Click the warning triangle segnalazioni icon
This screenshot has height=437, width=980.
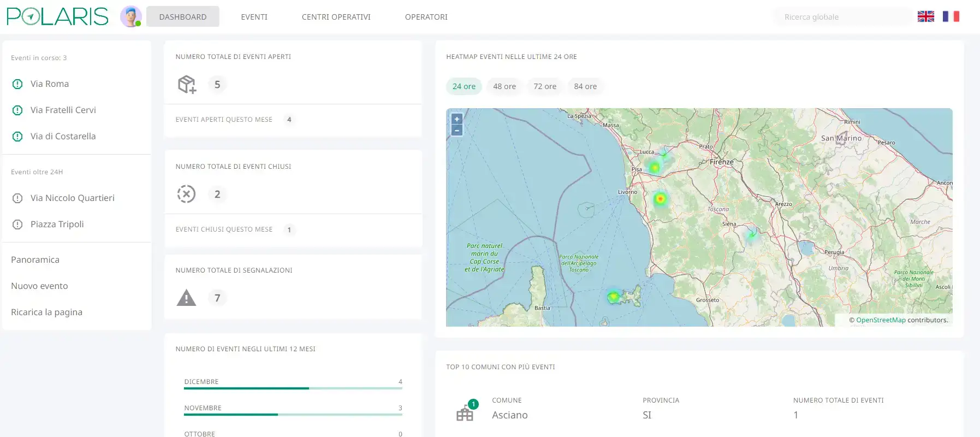tap(186, 298)
